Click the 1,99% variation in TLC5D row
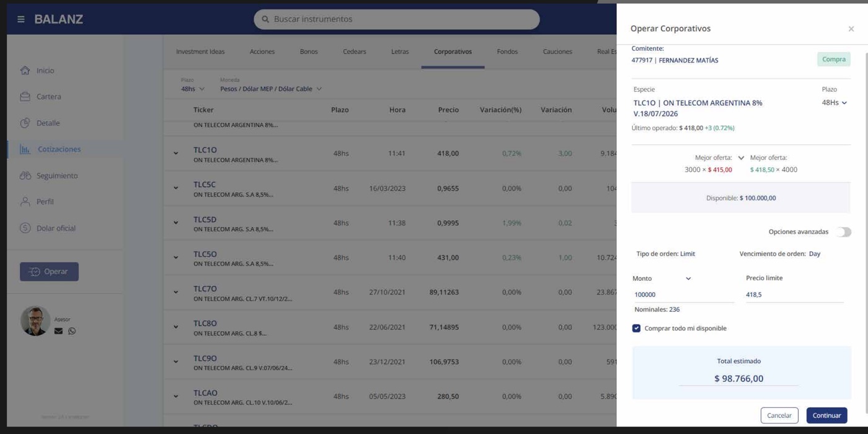The width and height of the screenshot is (868, 434). coord(511,223)
